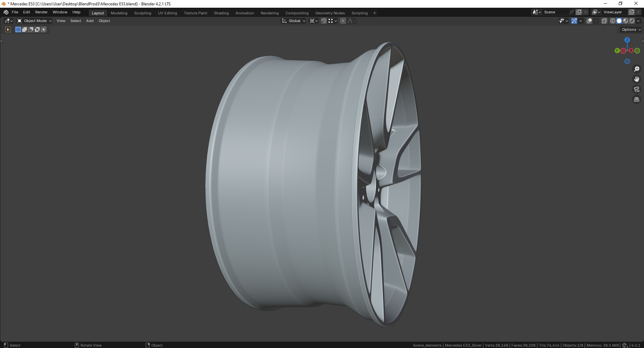Viewport: 644px width, 348px height.
Task: Click the ViewLayer browse icon
Action: point(596,12)
